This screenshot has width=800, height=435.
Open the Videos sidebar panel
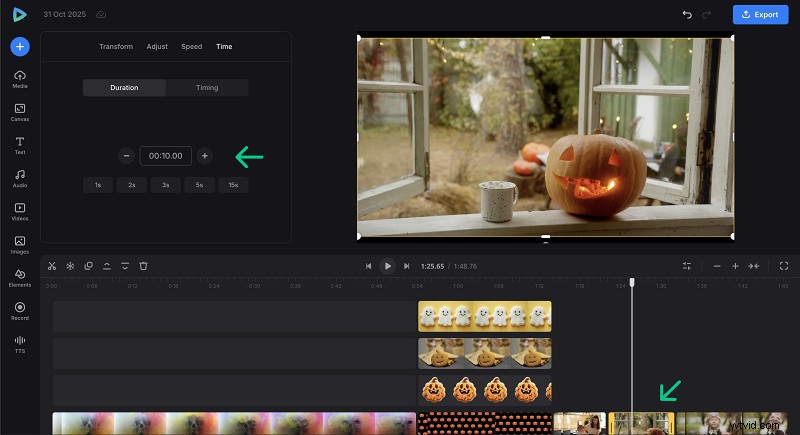[20, 212]
